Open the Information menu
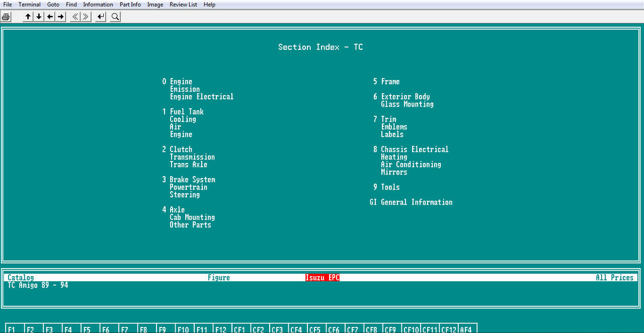Screen dimensions: 644x333 tap(98, 5)
